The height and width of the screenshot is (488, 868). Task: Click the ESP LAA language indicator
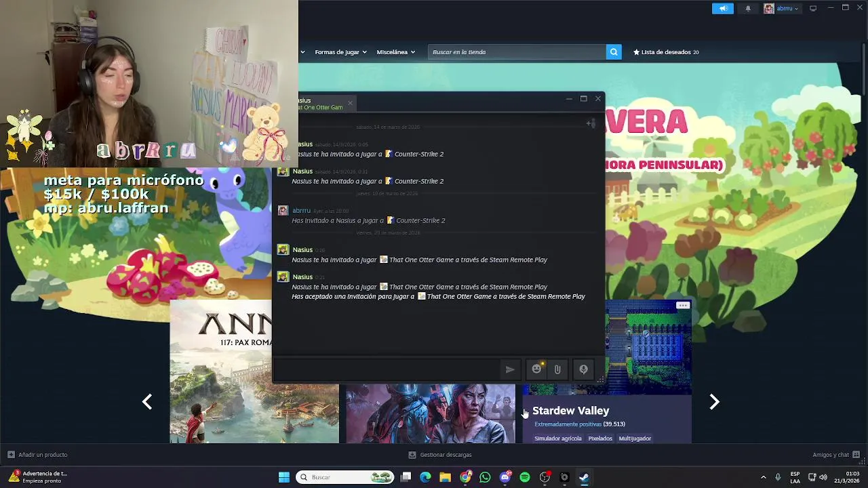tap(795, 477)
